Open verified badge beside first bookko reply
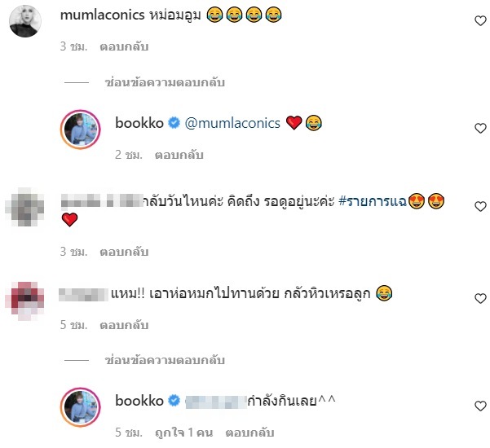The width and height of the screenshot is (490, 448). pyautogui.click(x=174, y=123)
